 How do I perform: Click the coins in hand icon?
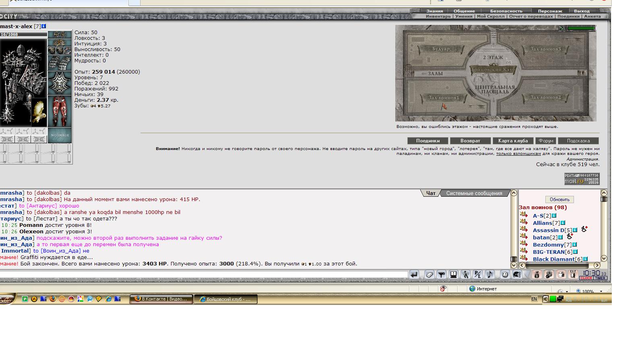[x=549, y=275]
